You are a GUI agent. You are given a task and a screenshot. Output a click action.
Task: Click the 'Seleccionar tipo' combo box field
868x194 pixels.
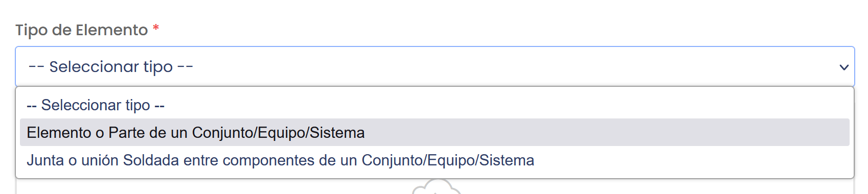pyautogui.click(x=435, y=66)
